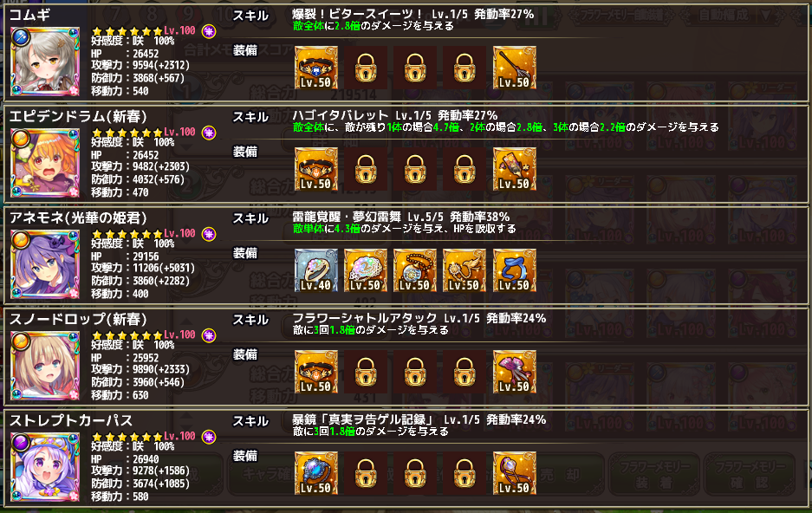Click コムギ's broom equipment icon
Screen dimensions: 812x513
tap(514, 68)
